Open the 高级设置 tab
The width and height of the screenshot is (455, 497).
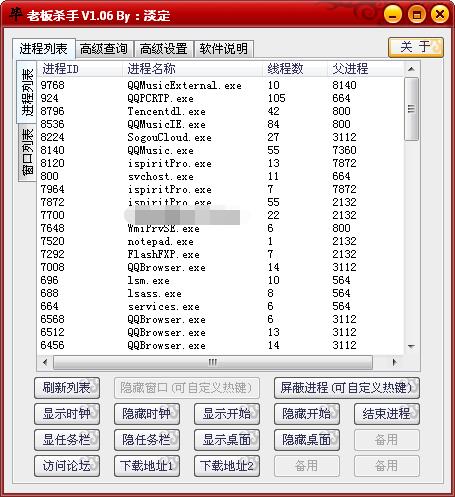point(164,49)
